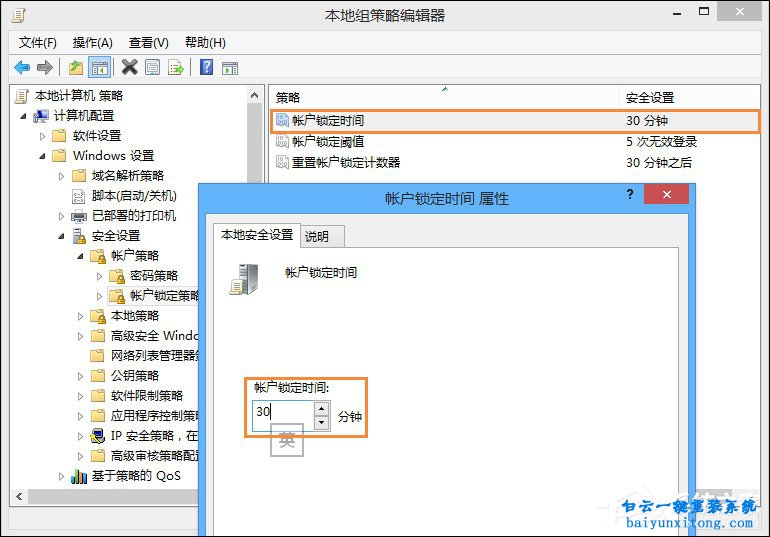Click the Forward arrow toolbar icon

(45, 67)
